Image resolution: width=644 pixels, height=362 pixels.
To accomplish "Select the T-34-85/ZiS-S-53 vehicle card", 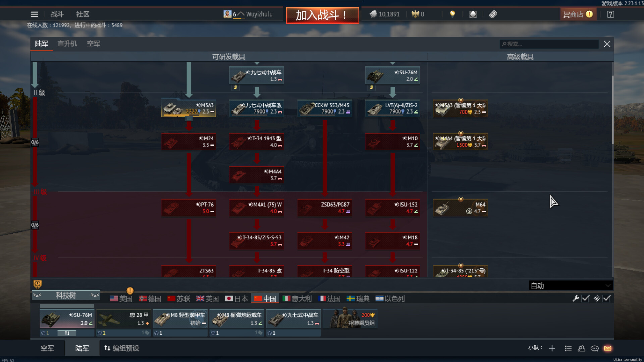I will tap(257, 241).
